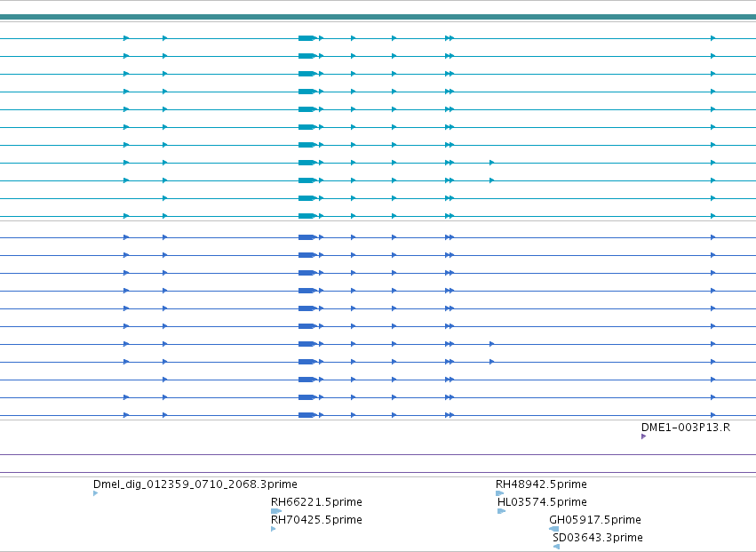This screenshot has width=756, height=552.
Task: Click the RH48942.5prime label
Action: click(541, 484)
